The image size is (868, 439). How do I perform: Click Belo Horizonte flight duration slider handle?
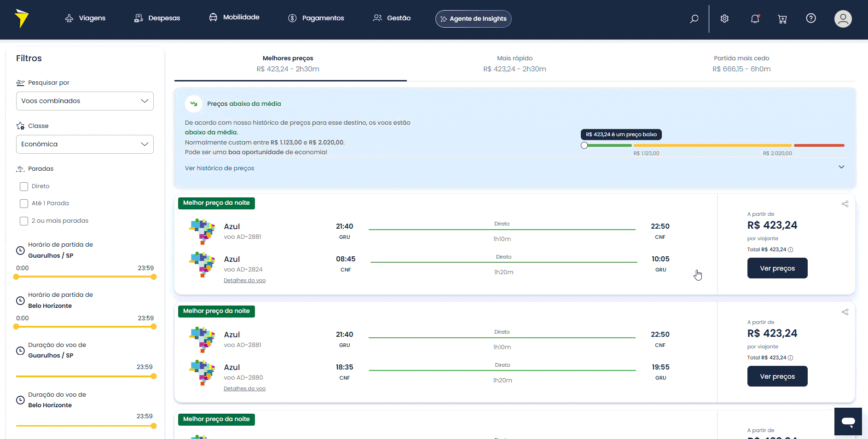[154, 426]
